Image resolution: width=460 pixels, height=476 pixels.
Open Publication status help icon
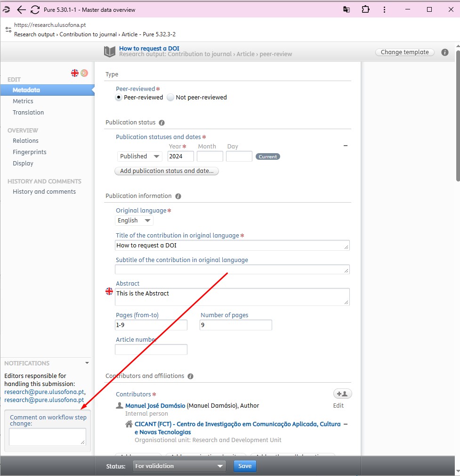pos(161,123)
